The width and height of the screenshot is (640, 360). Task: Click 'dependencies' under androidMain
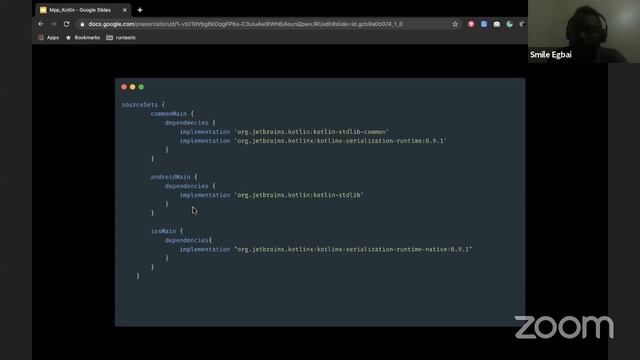187,186
